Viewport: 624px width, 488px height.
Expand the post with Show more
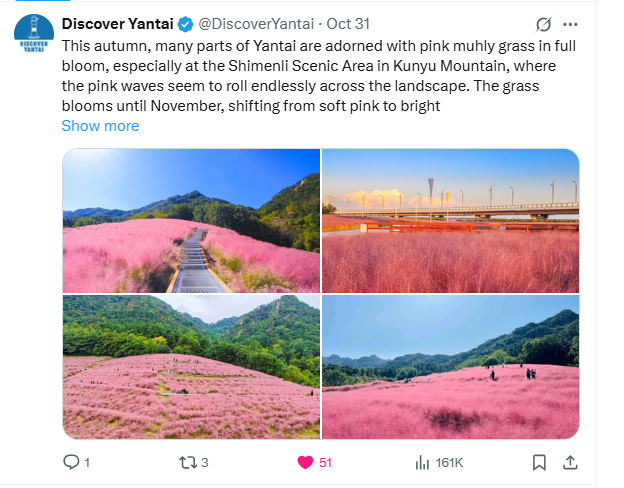(100, 126)
